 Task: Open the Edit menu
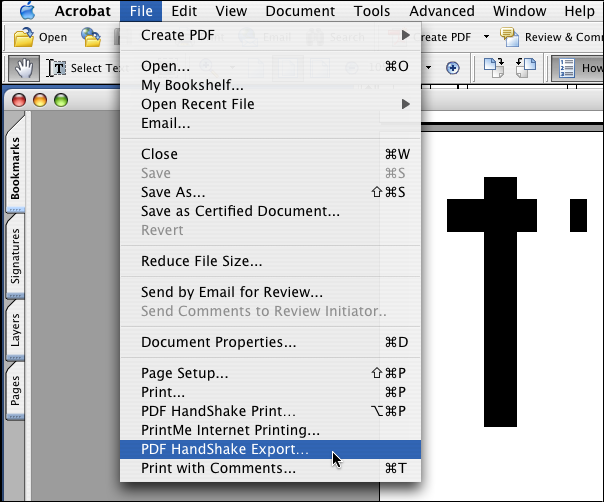click(184, 11)
